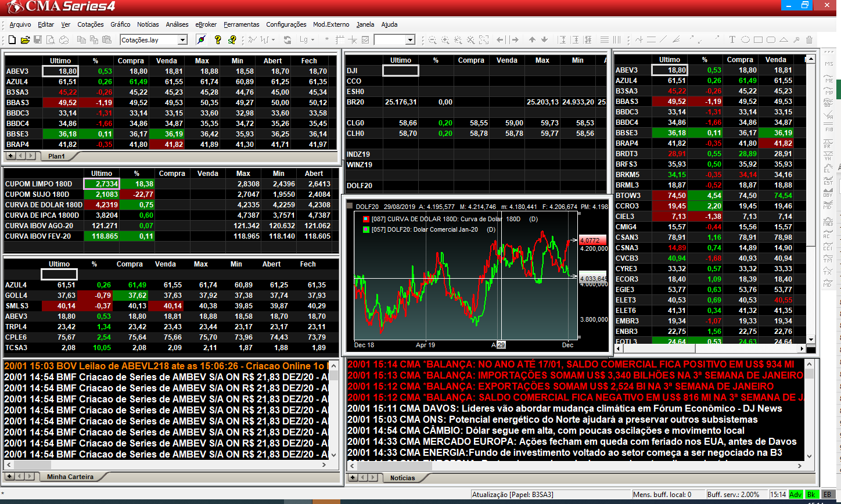Click the Bk status indicator
This screenshot has height=504, width=841.
pos(812,495)
